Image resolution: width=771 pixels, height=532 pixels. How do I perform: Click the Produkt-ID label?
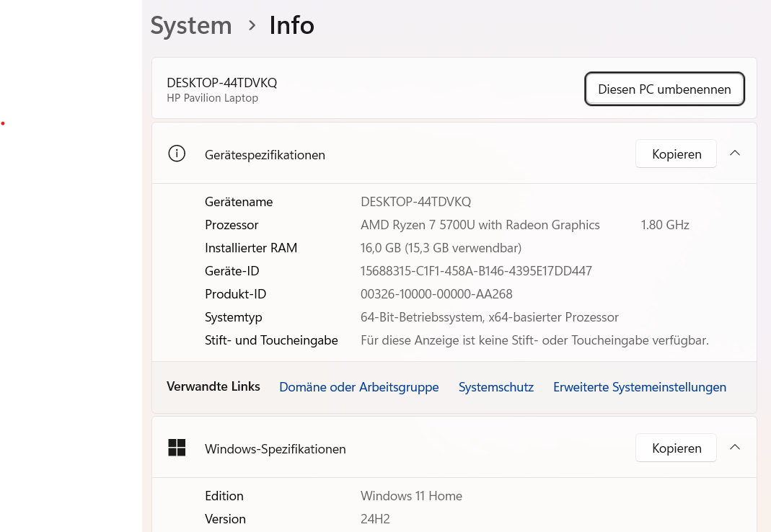236,294
